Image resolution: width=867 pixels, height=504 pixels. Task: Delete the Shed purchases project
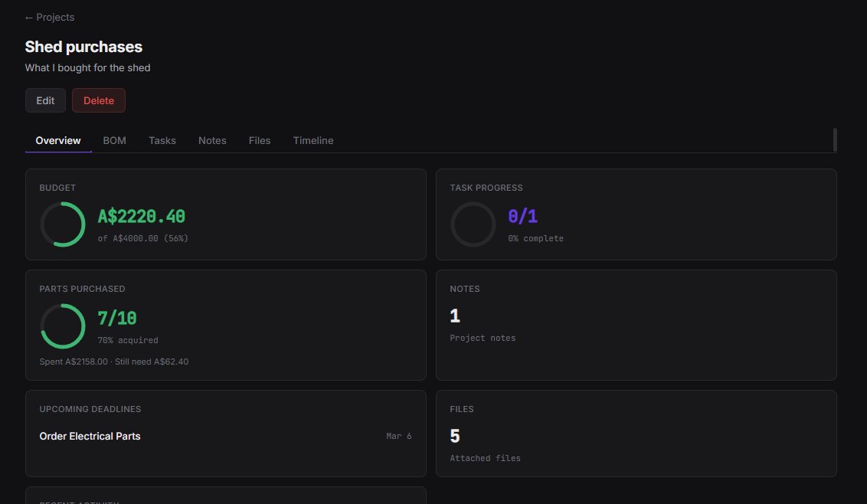click(x=98, y=100)
